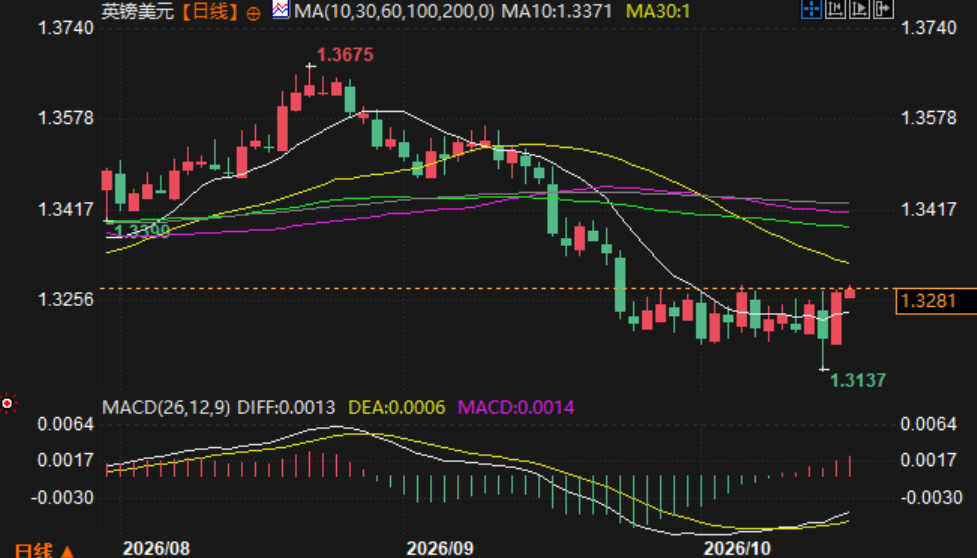Click the play-forward chart axis icon
The height and width of the screenshot is (558, 977).
(x=859, y=9)
